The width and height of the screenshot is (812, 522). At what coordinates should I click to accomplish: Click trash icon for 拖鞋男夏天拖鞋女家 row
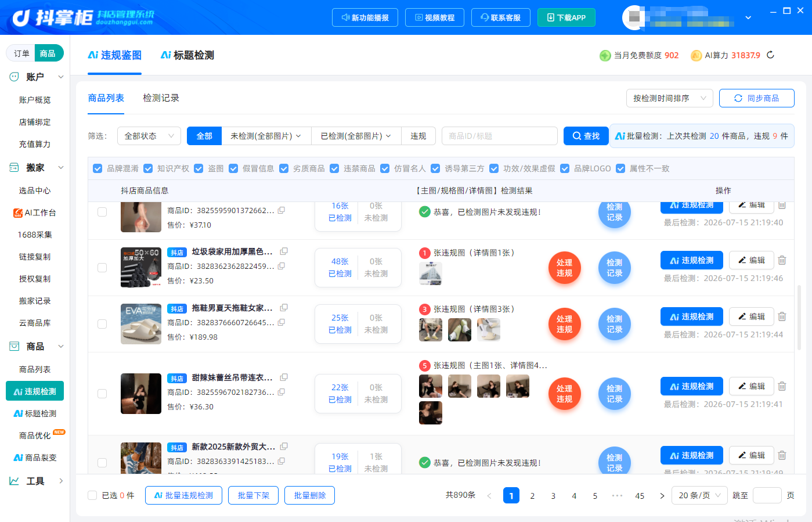tap(782, 316)
